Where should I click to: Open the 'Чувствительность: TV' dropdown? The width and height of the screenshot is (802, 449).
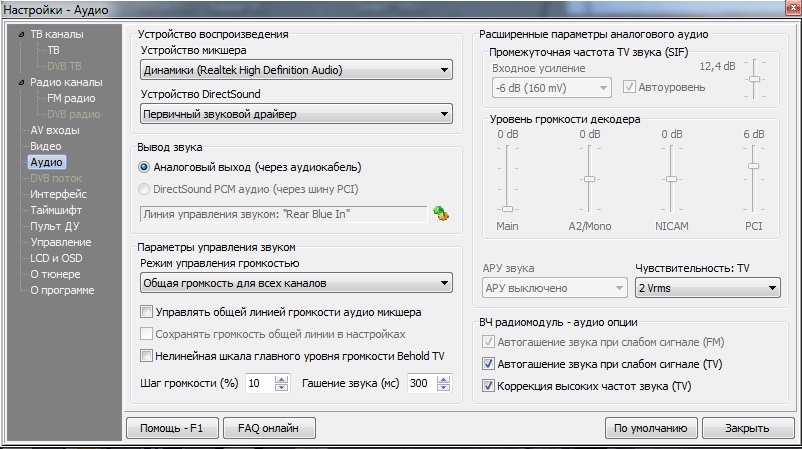click(x=707, y=288)
